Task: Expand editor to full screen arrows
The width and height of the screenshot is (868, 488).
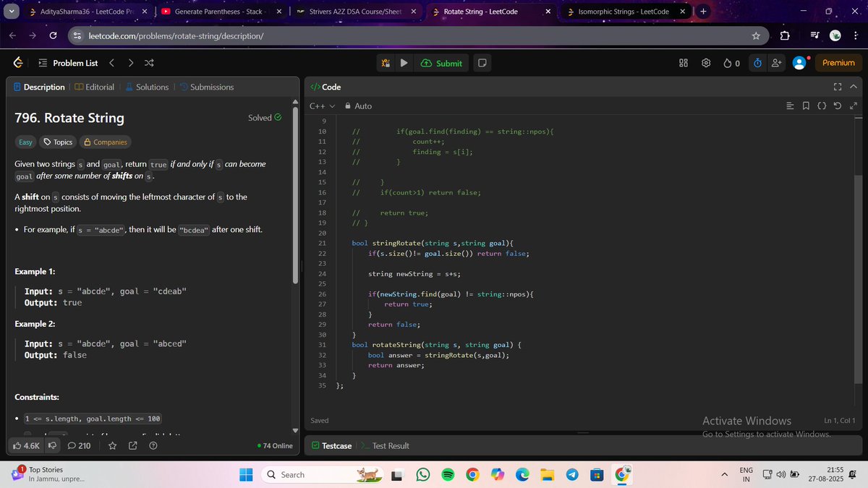Action: pyautogui.click(x=854, y=106)
